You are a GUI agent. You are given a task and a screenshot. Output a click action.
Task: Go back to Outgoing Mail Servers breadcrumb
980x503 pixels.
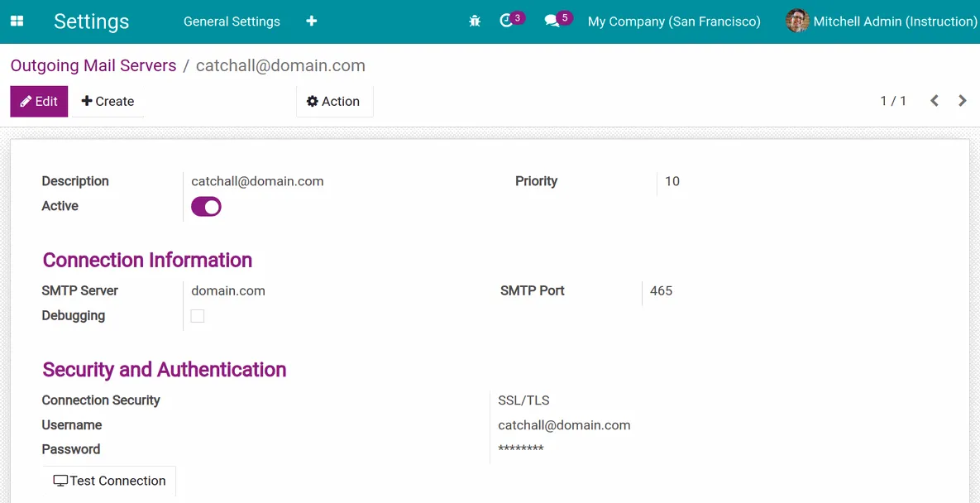[x=93, y=65]
